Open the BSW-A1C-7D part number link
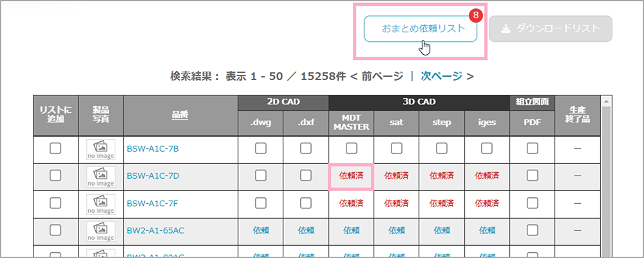The image size is (644, 258). [153, 176]
